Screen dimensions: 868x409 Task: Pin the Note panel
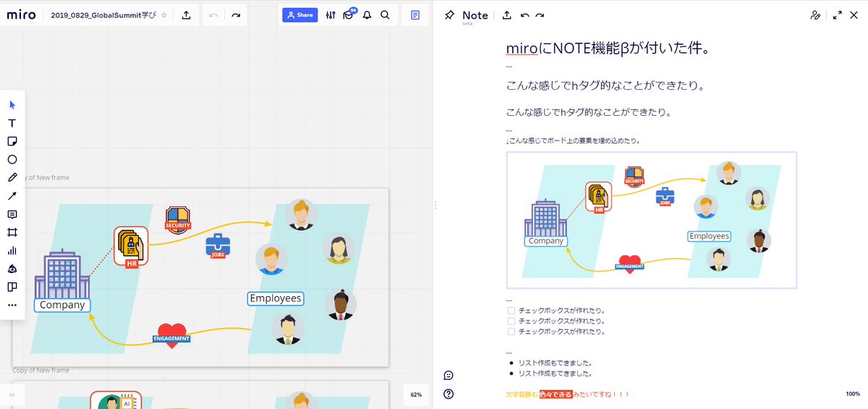pyautogui.click(x=449, y=14)
